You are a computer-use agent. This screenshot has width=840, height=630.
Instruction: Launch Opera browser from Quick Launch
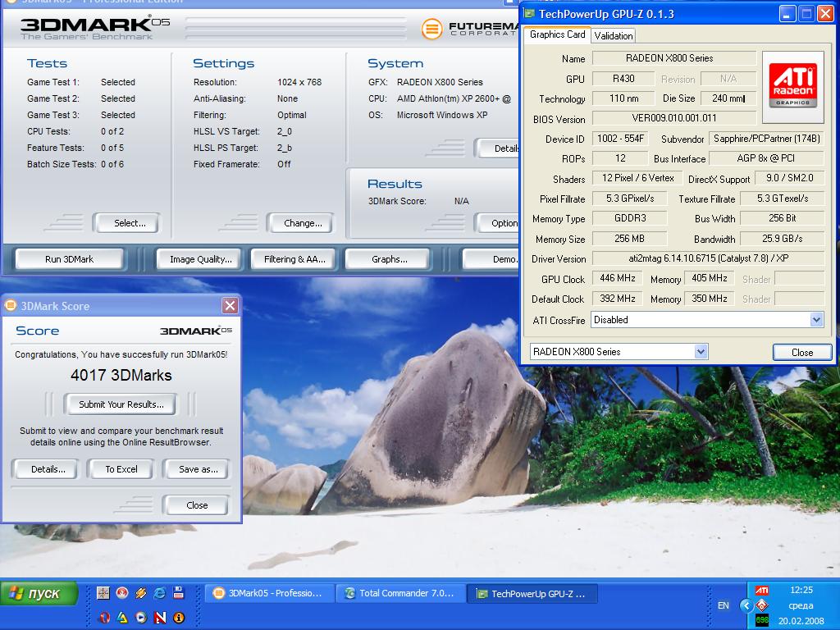click(104, 618)
